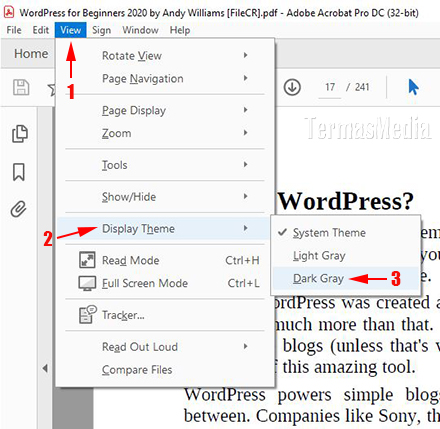Choose Light Gray theme
The image size is (440, 429).
pyautogui.click(x=346, y=256)
